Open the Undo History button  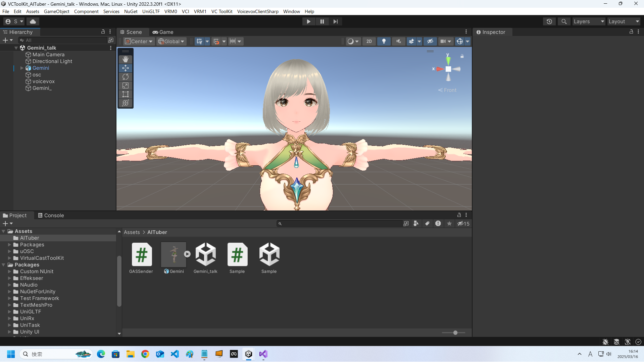549,21
